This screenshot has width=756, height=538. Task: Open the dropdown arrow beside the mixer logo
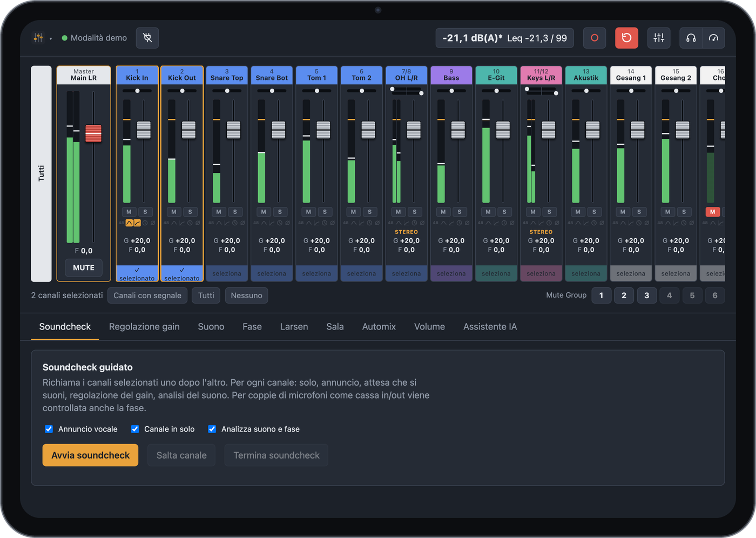pyautogui.click(x=51, y=38)
